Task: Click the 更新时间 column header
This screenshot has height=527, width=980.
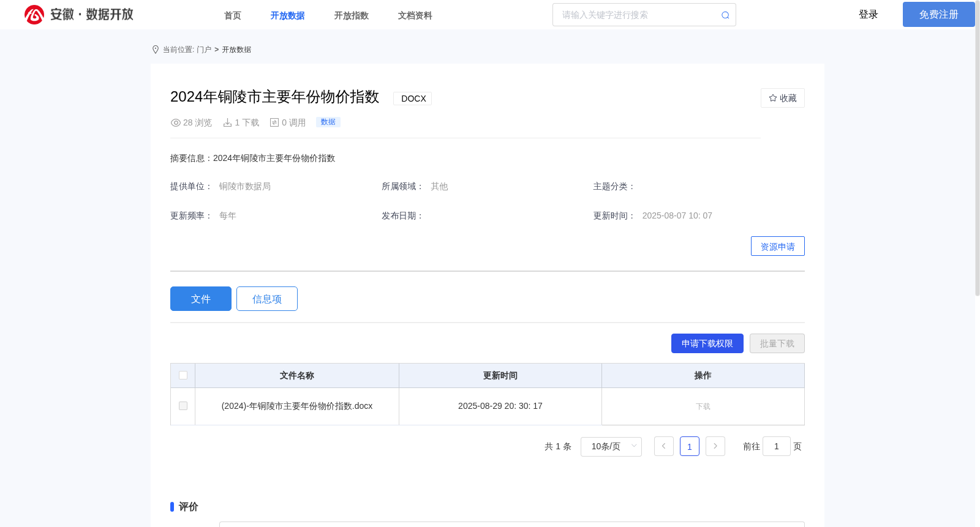Action: pyautogui.click(x=500, y=375)
